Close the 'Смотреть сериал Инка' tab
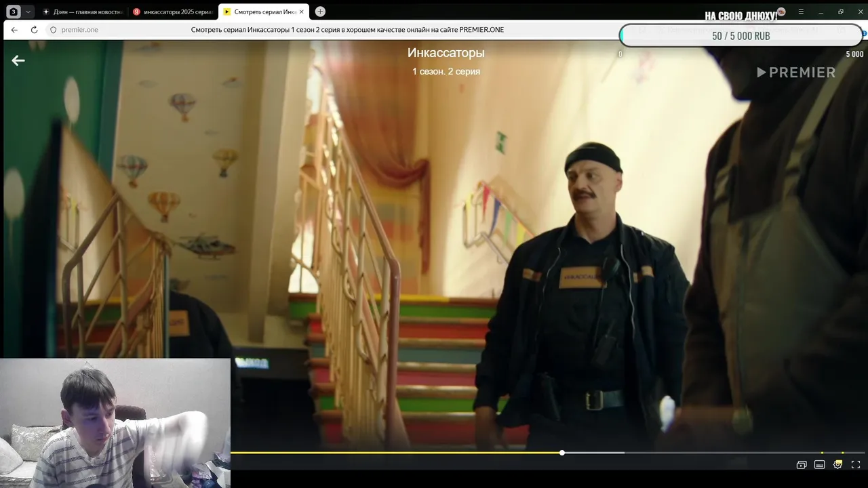This screenshot has width=868, height=488. tap(302, 12)
